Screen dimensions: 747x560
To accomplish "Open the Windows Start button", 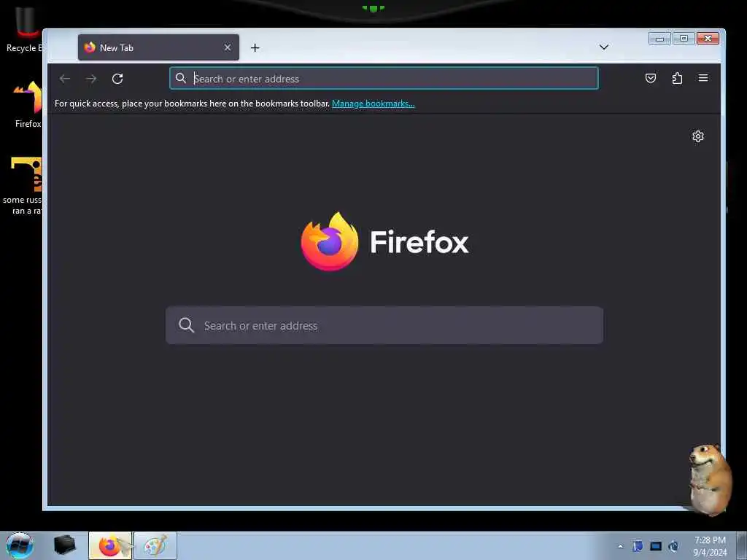I will point(19,545).
